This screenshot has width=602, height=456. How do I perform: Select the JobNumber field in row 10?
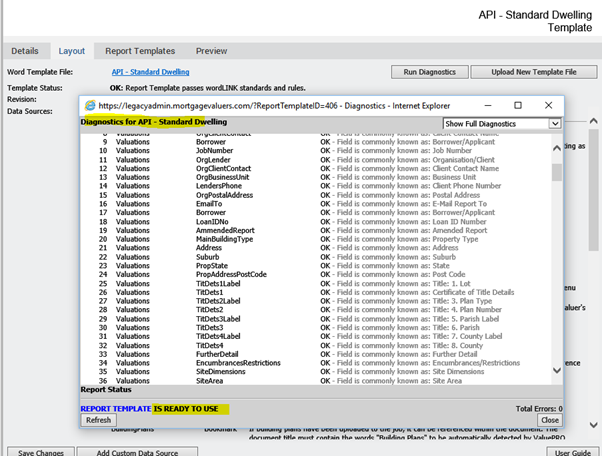[x=215, y=150]
